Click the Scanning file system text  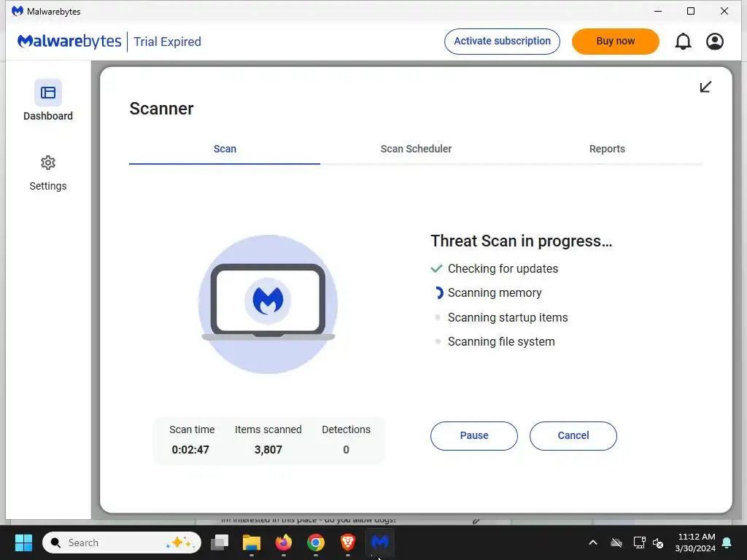coord(501,342)
